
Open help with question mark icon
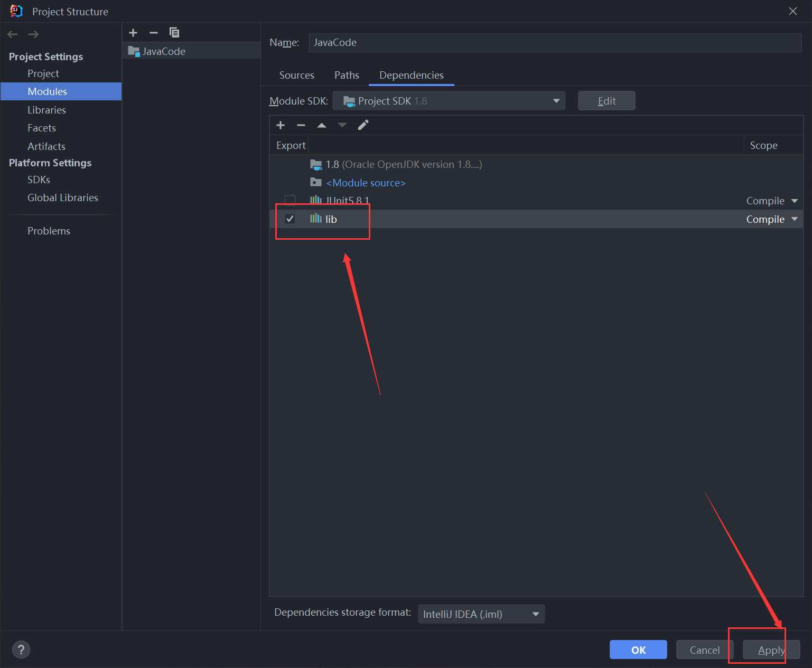(21, 650)
